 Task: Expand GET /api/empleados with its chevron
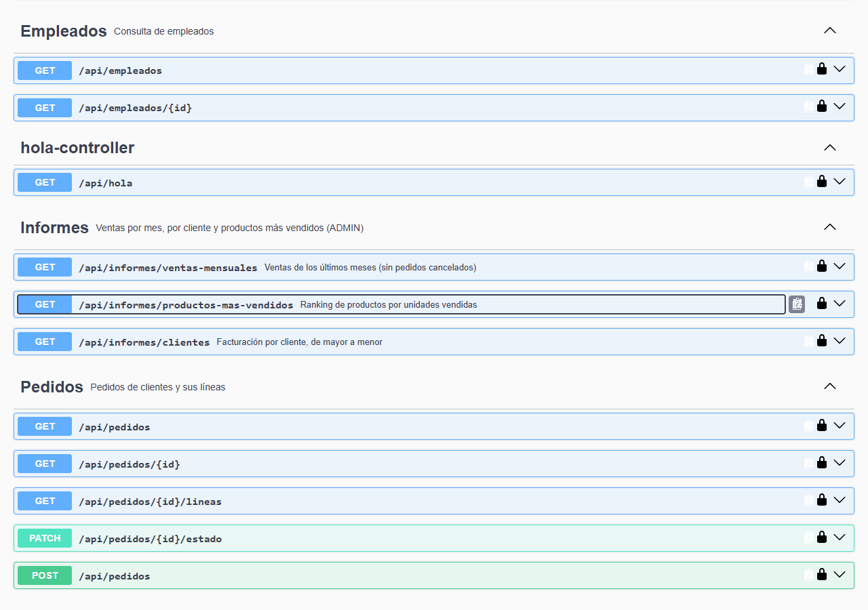point(840,68)
